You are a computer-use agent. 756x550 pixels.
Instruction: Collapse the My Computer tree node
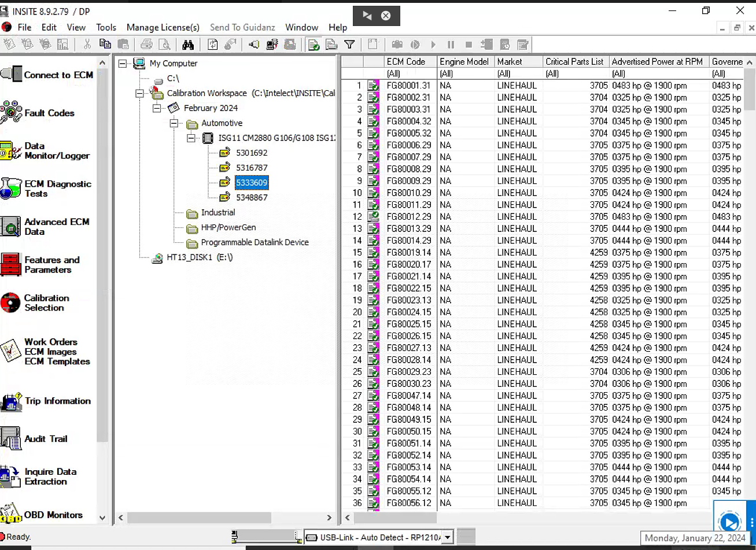[x=122, y=64]
